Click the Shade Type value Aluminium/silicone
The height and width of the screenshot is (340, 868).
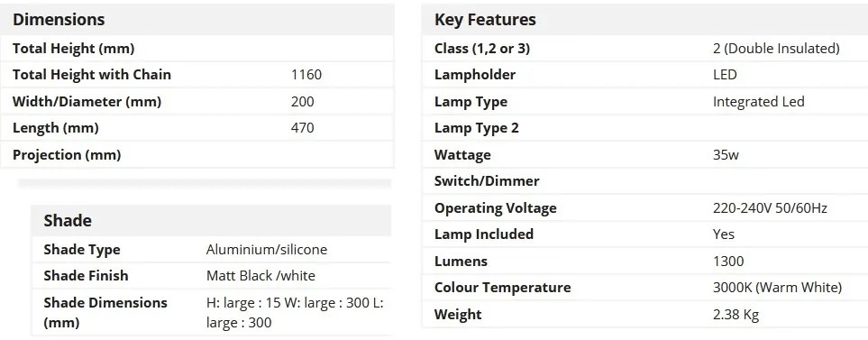point(266,250)
